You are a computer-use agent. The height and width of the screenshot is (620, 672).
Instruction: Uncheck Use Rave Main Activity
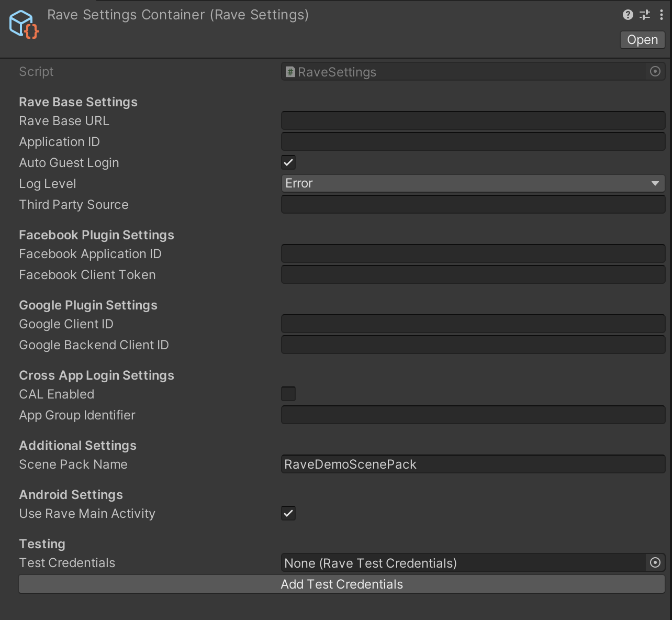coord(288,513)
